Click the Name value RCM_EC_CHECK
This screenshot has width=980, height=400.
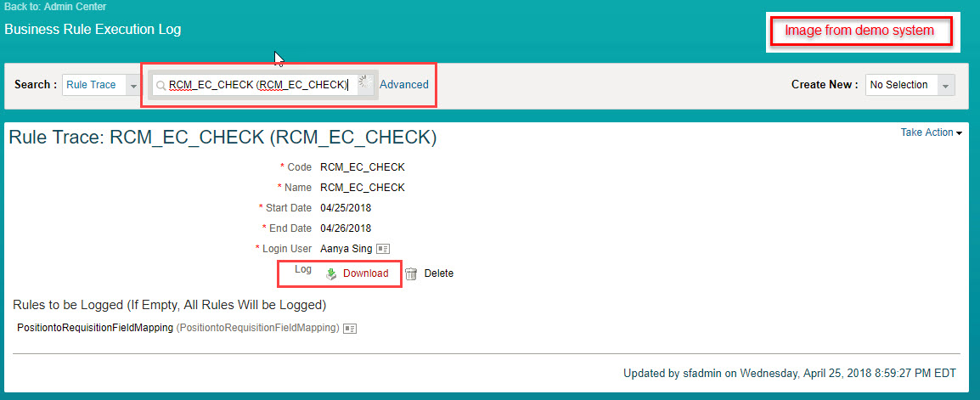click(363, 188)
